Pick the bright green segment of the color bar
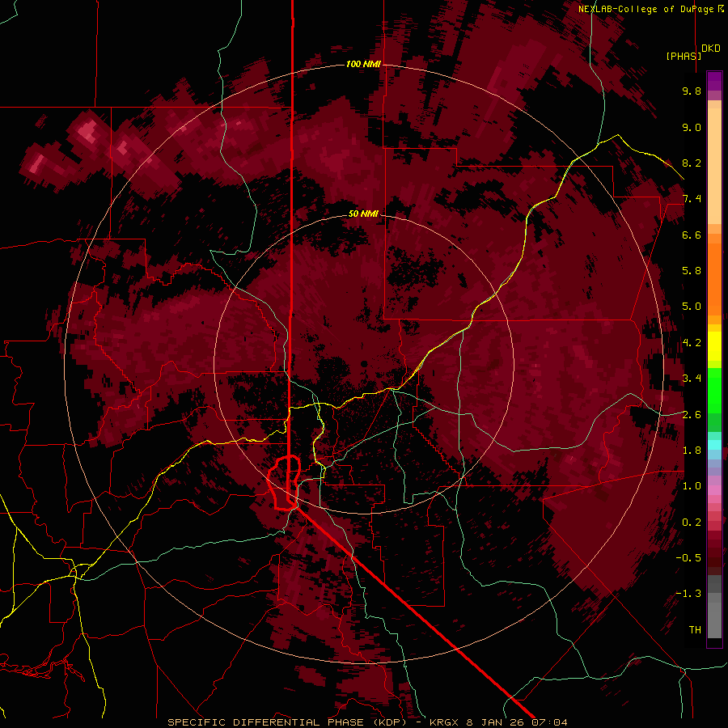The width and height of the screenshot is (728, 728). pos(714,392)
